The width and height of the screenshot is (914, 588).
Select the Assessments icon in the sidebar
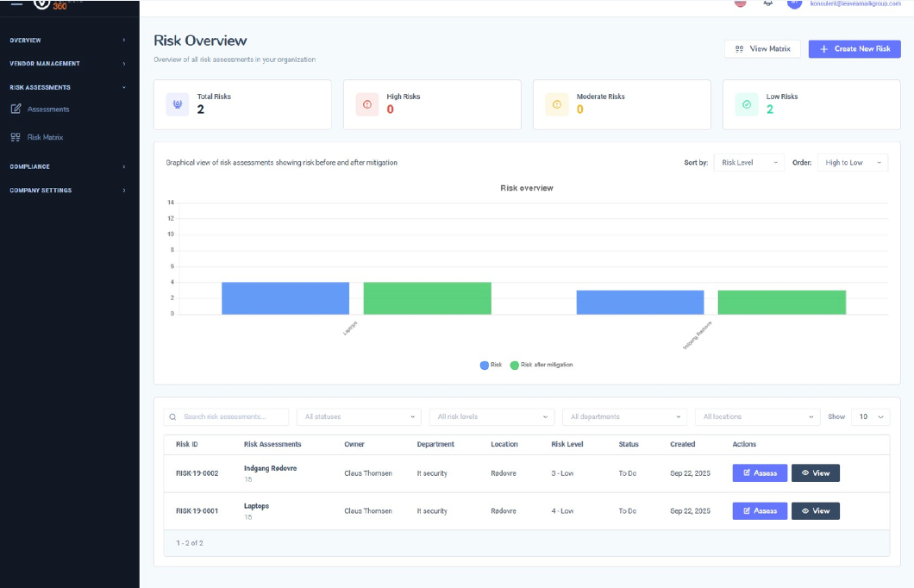[17, 109]
